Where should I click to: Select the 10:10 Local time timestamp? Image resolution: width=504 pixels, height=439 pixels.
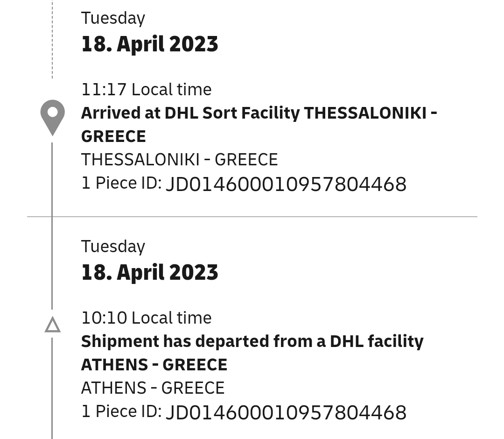click(x=146, y=318)
